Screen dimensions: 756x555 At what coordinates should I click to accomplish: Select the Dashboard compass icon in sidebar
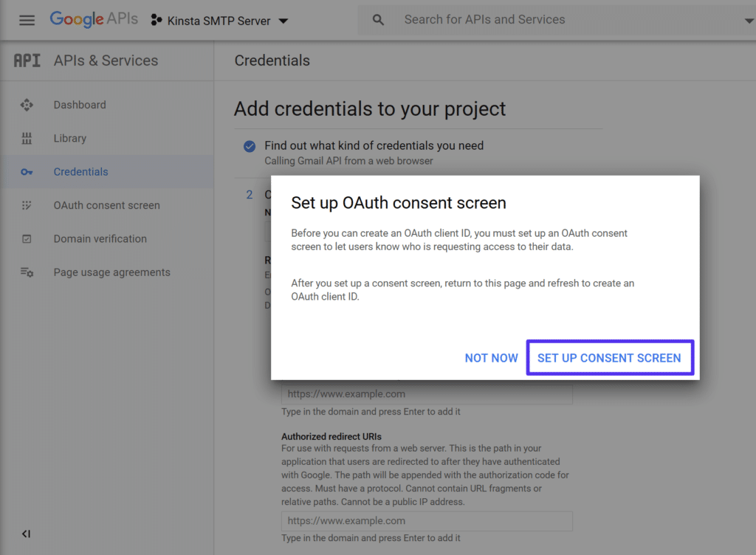coord(27,105)
